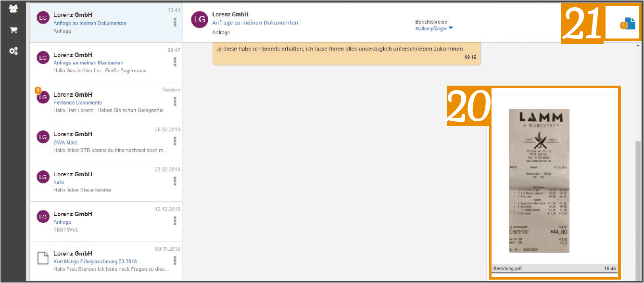Image resolution: width=644 pixels, height=283 pixels.
Task: Open the 'Anfrage an meinen Mandanten' link
Action: coord(88,63)
